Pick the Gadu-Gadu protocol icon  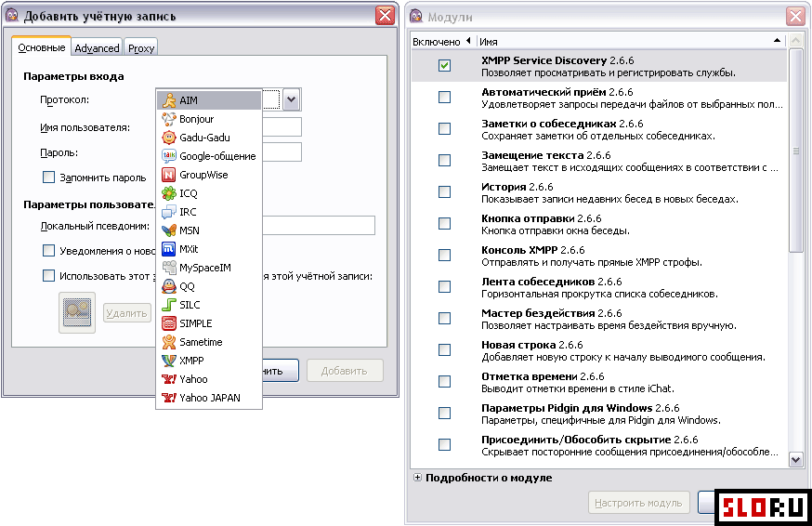(169, 138)
